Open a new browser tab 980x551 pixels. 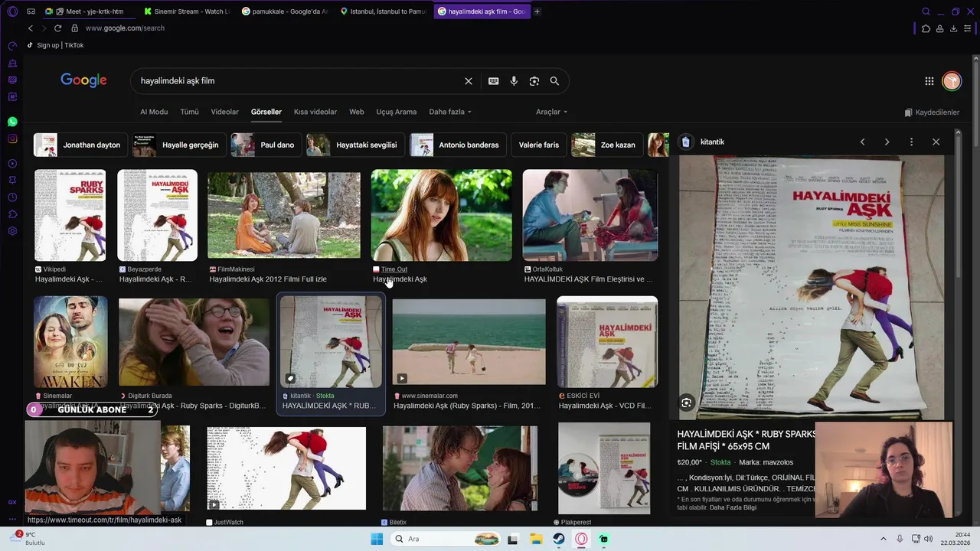(537, 11)
